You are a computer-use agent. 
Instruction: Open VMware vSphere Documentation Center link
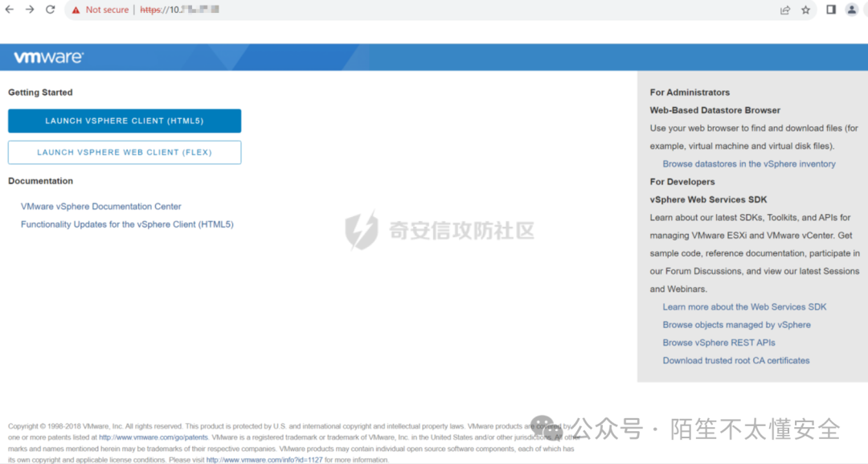pos(100,207)
